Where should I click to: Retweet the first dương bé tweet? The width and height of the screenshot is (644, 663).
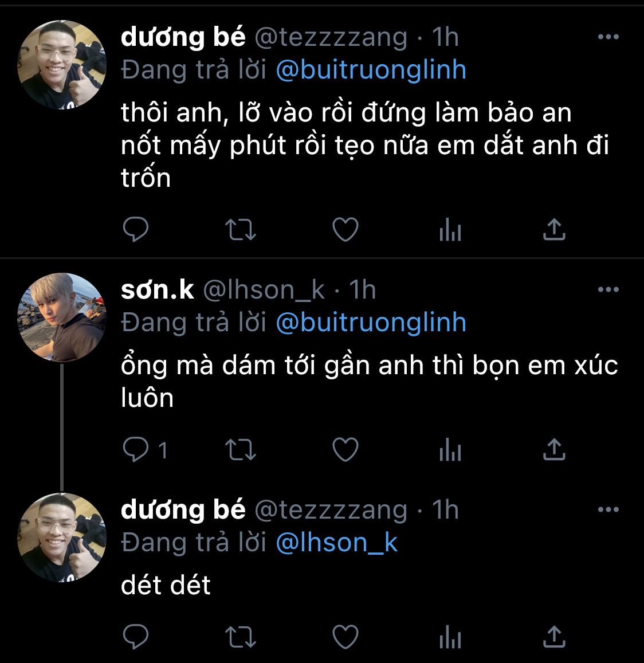pos(241,230)
